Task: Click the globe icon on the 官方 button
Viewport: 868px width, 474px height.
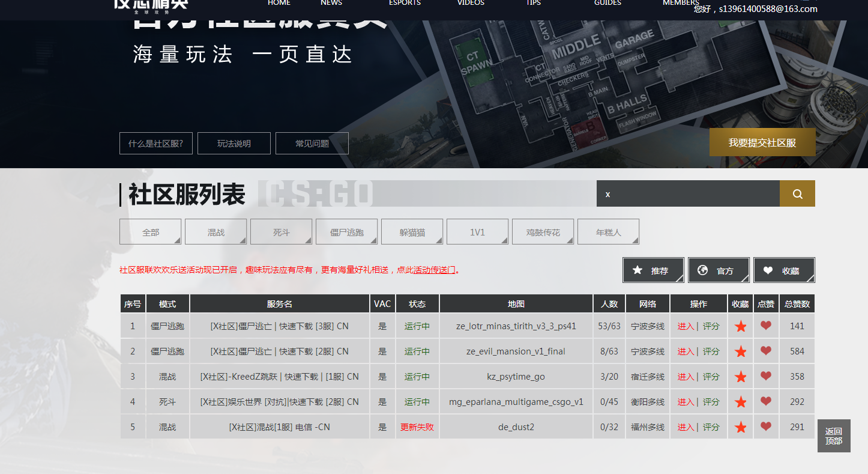Action: click(703, 270)
